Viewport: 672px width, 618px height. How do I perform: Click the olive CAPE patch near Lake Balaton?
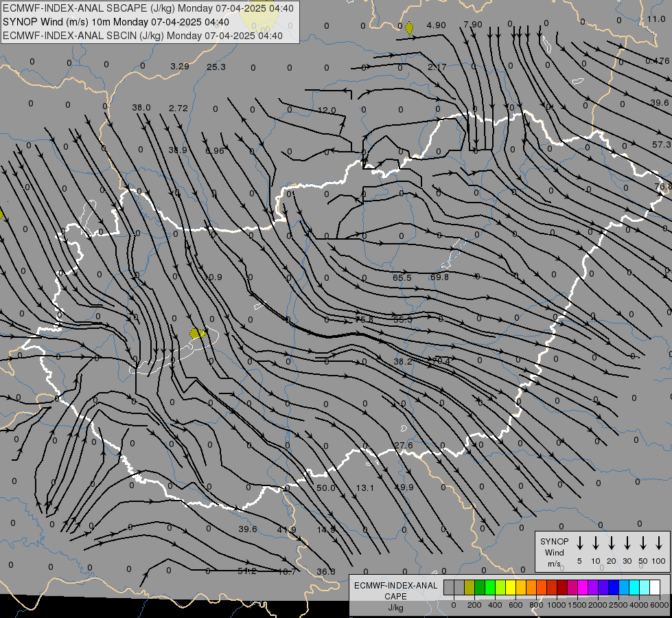(197, 333)
